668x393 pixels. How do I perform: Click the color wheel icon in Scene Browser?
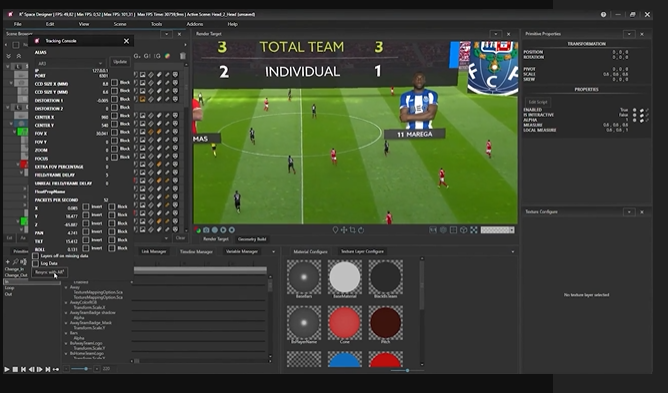point(167,56)
